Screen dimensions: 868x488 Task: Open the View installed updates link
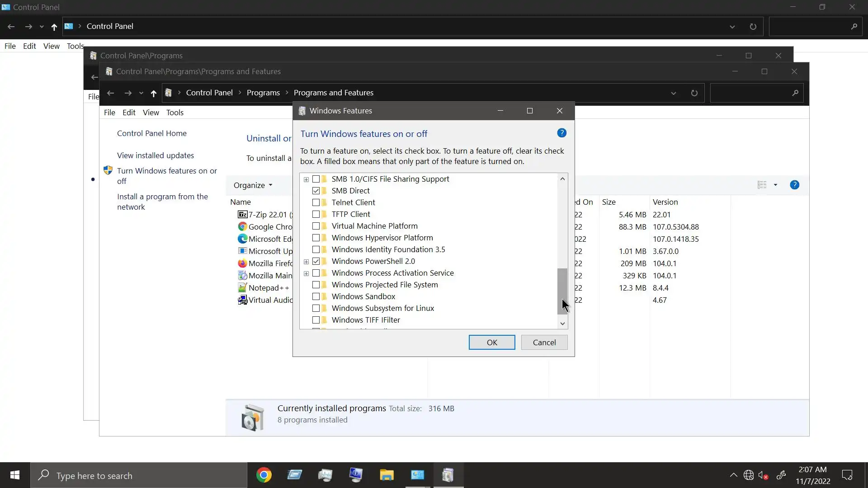[x=155, y=155]
